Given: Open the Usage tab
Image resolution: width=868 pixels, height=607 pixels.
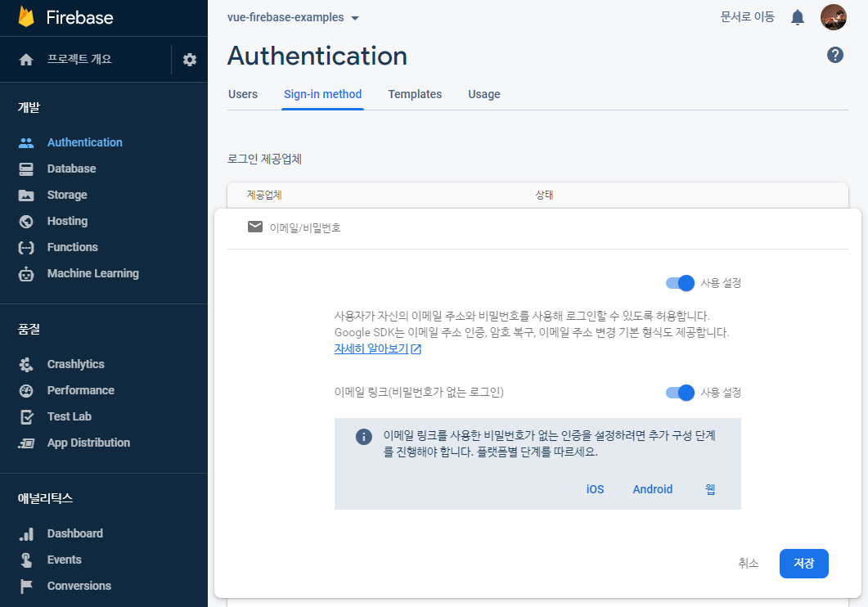Looking at the screenshot, I should (x=484, y=94).
